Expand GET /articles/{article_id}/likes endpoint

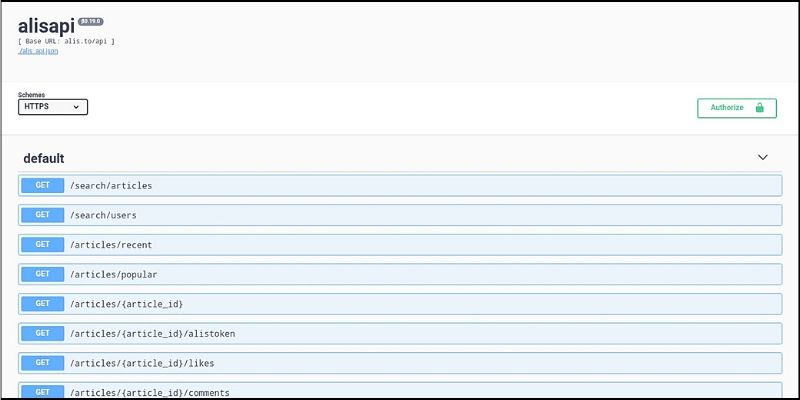tap(141, 362)
